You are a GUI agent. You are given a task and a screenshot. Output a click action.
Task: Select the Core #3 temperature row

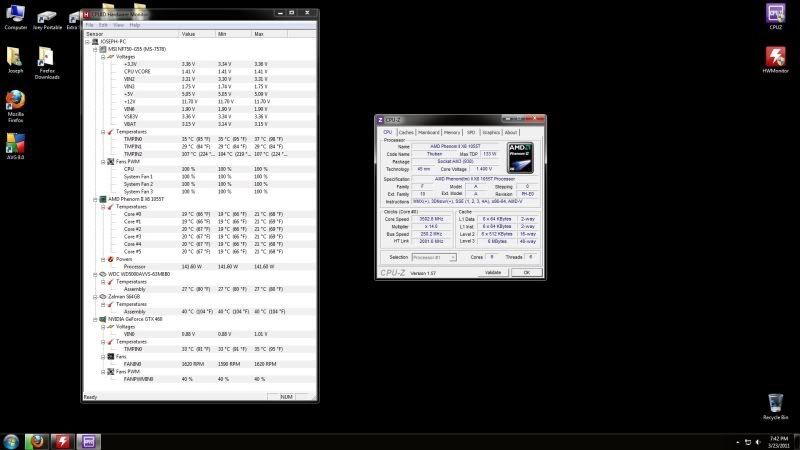[x=199, y=237]
